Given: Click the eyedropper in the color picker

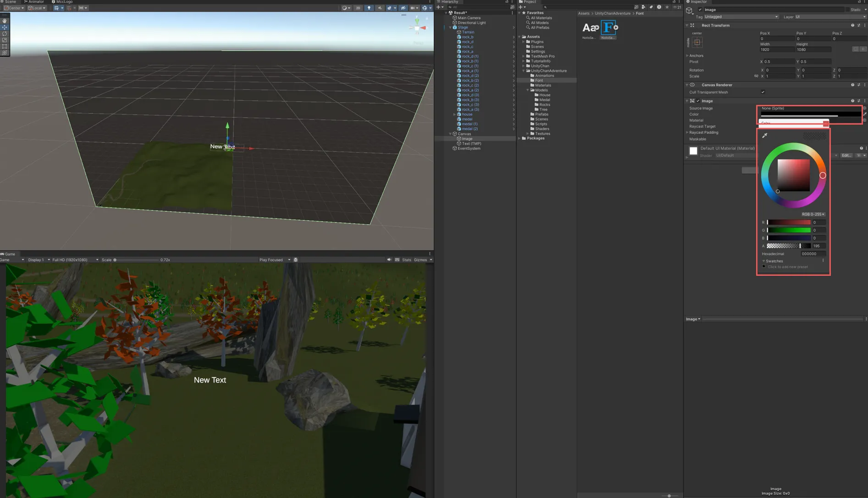Looking at the screenshot, I should (764, 136).
